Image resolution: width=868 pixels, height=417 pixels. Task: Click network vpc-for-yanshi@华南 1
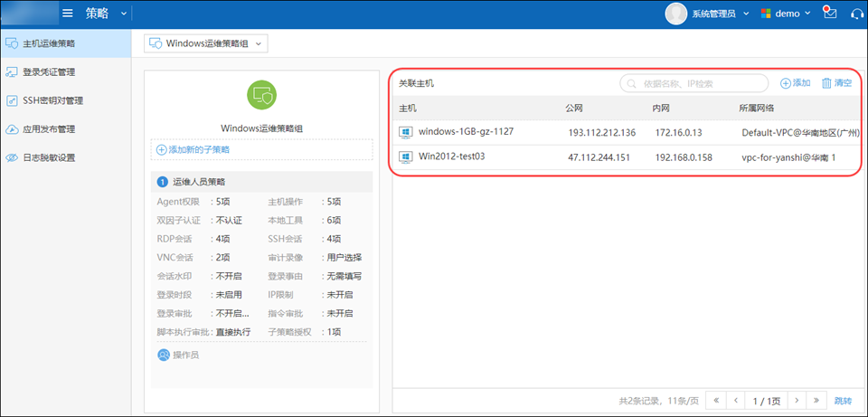click(x=788, y=157)
